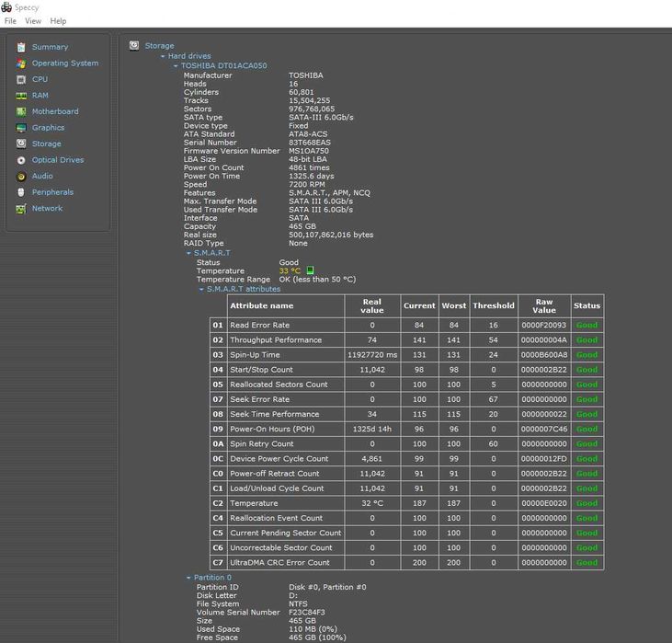Click the Good status for Seek Error Rate
672x643 pixels.
tap(587, 399)
